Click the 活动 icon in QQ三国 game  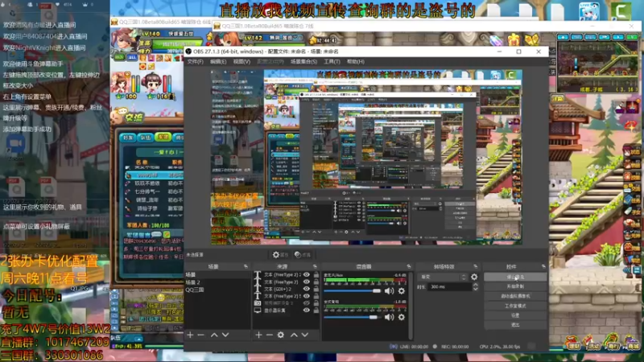592,343
